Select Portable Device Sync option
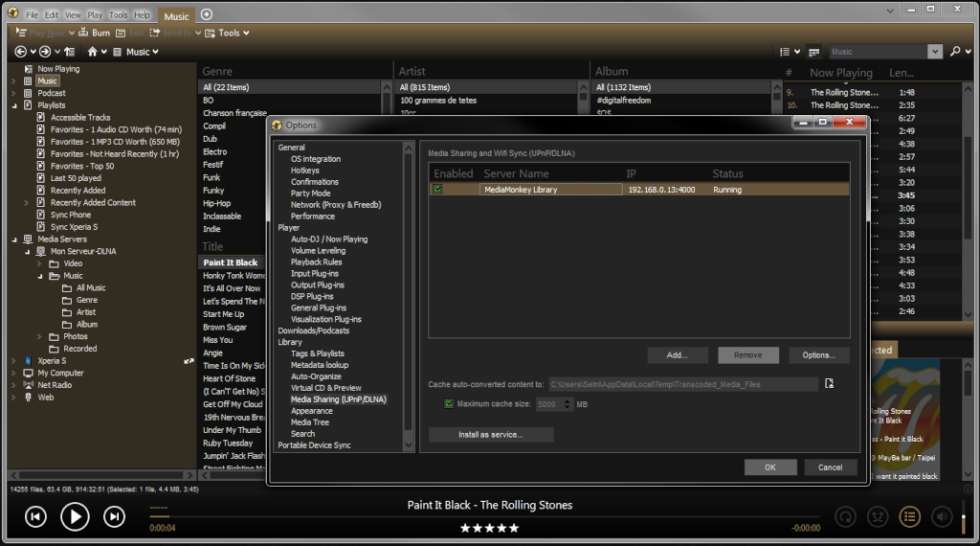Image resolution: width=980 pixels, height=546 pixels. point(314,445)
